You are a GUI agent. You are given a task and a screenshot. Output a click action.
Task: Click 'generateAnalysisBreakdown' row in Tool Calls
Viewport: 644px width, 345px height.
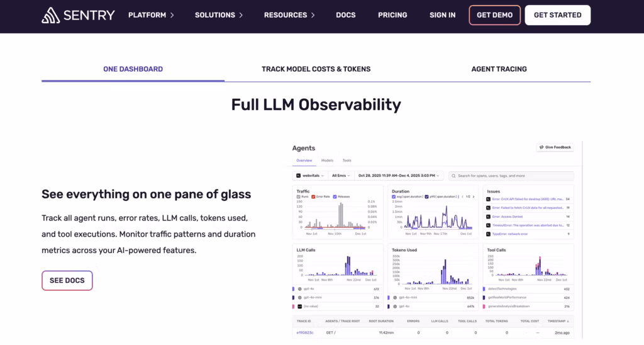[x=528, y=307]
